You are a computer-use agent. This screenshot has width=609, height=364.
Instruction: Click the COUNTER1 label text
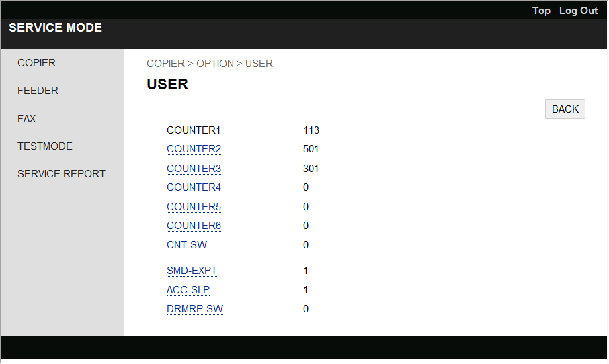pos(194,130)
